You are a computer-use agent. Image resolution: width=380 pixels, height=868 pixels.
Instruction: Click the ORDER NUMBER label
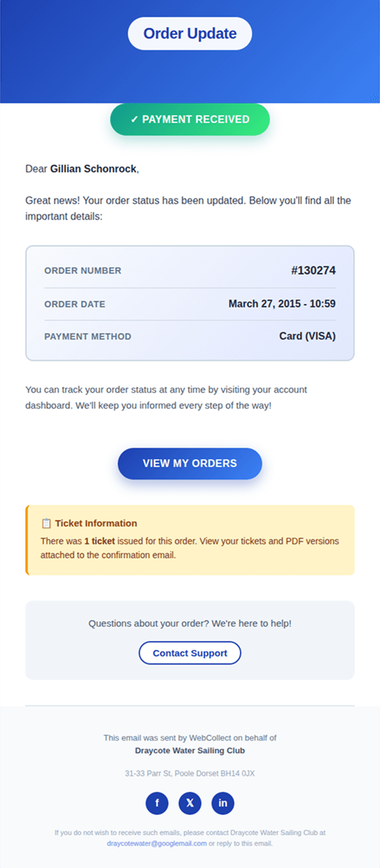click(83, 271)
